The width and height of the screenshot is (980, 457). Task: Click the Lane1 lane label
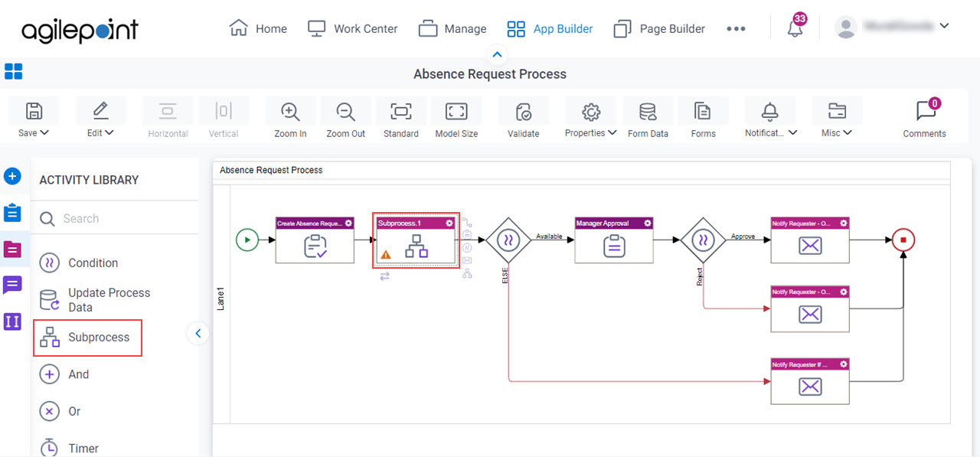coord(221,300)
